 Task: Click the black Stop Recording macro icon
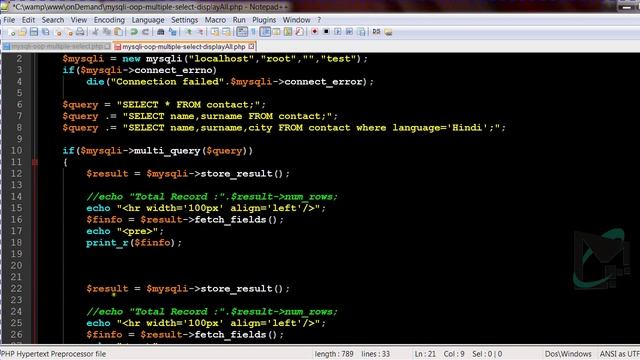(x=326, y=32)
